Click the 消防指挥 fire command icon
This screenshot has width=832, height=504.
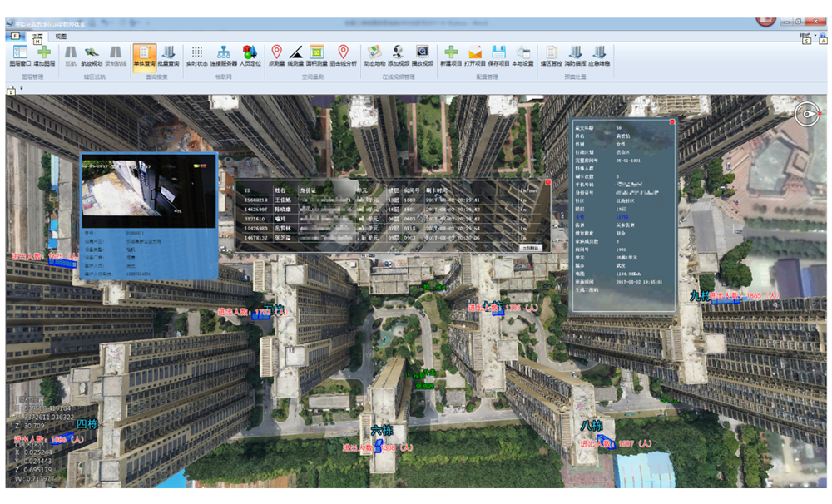point(575,55)
